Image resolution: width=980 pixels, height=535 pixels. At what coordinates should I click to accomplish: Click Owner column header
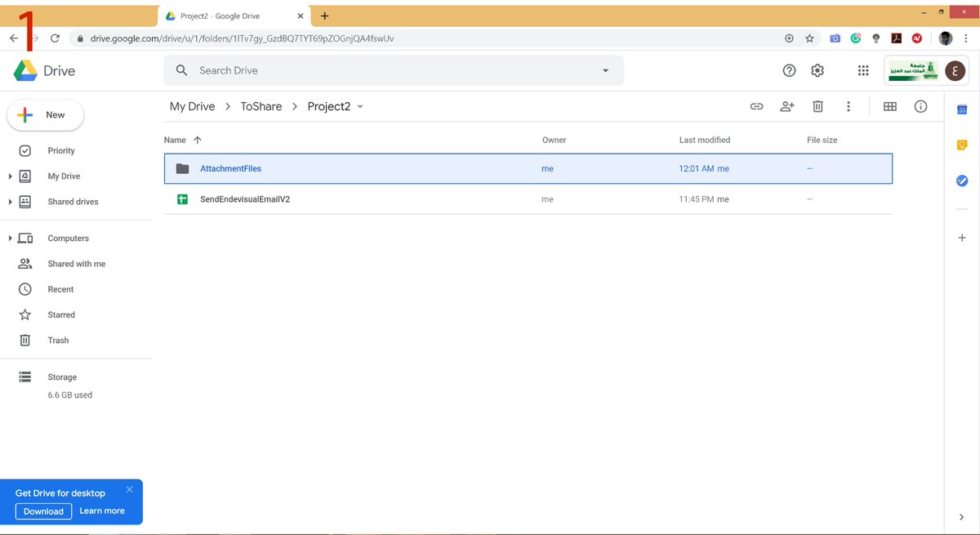[x=554, y=140]
